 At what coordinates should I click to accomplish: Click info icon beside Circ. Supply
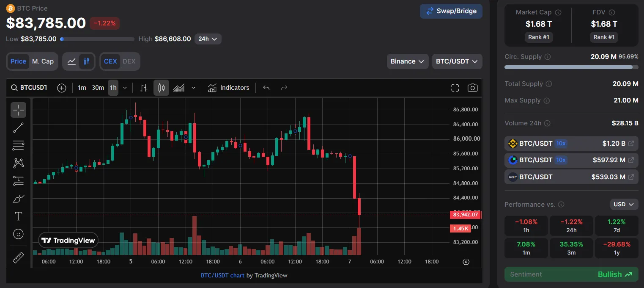(548, 57)
